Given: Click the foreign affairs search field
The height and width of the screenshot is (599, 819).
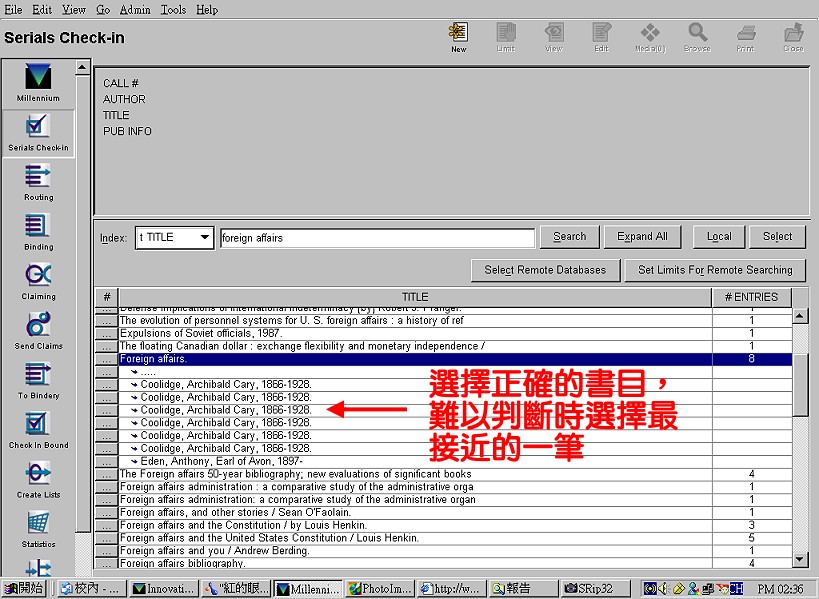Looking at the screenshot, I should click(x=377, y=238).
